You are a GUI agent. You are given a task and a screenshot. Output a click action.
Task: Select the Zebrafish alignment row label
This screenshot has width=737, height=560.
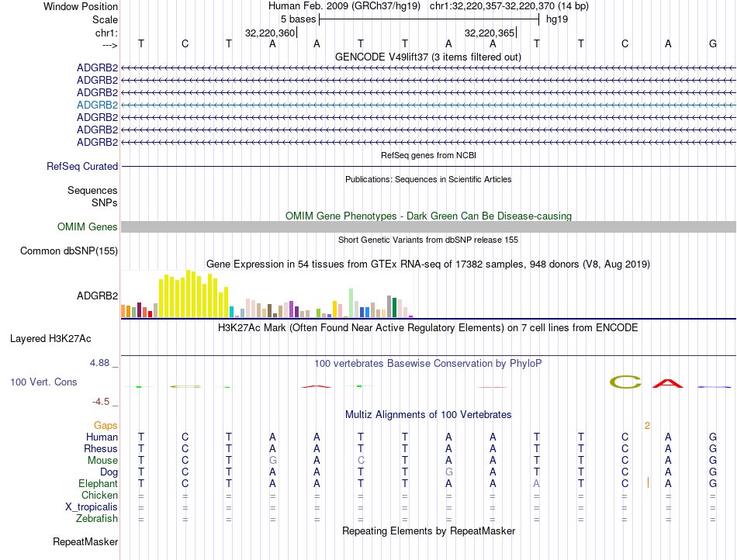coord(97,519)
